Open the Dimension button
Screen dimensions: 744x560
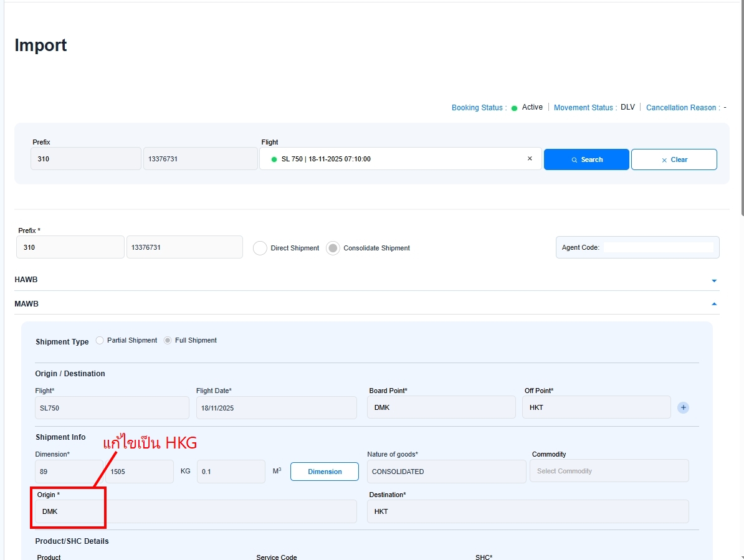pyautogui.click(x=325, y=472)
